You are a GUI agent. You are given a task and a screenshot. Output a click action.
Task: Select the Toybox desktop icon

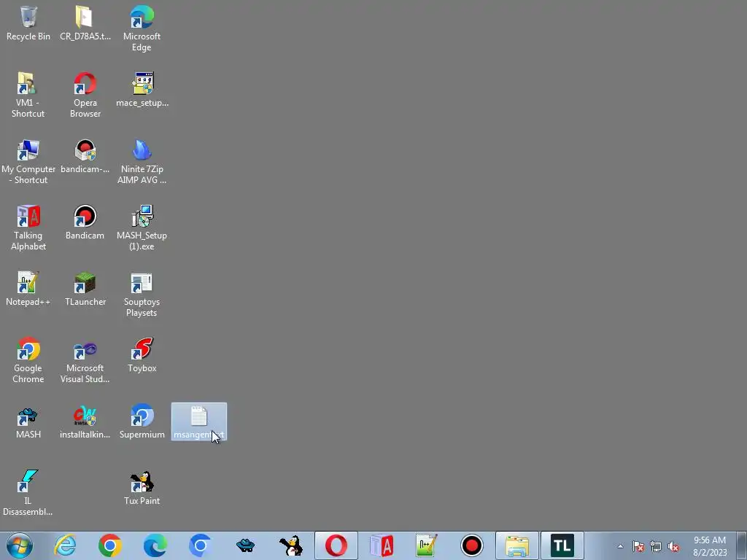point(142,355)
